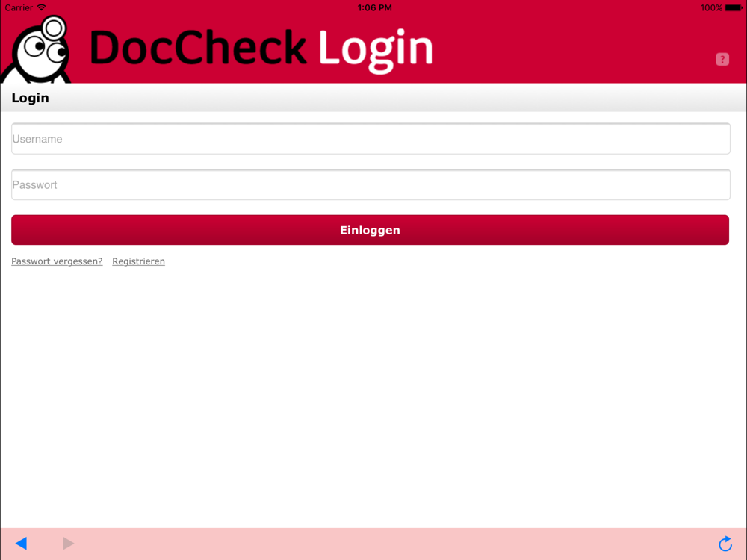747x560 pixels.
Task: Tap the battery indicator in status bar
Action: click(734, 7)
